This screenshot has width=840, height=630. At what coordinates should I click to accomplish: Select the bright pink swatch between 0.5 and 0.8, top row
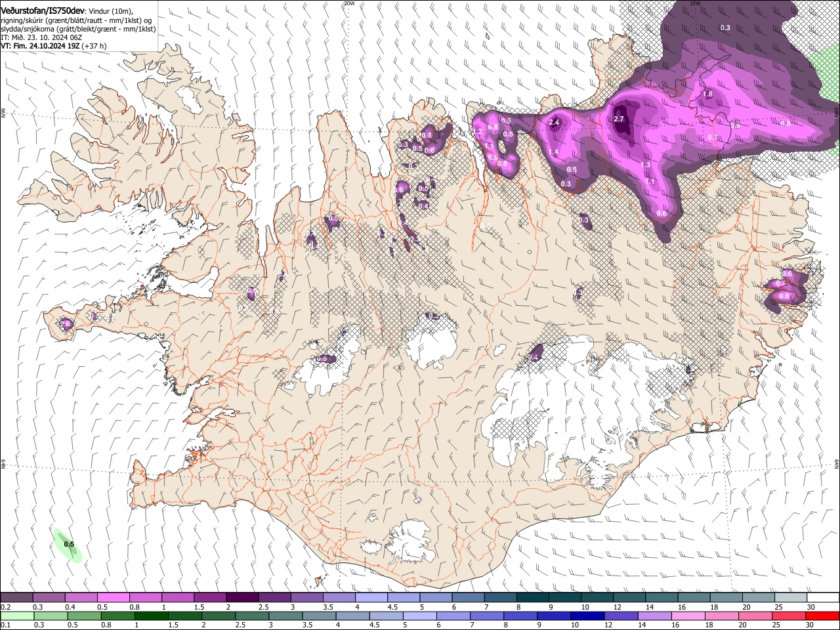[113, 597]
